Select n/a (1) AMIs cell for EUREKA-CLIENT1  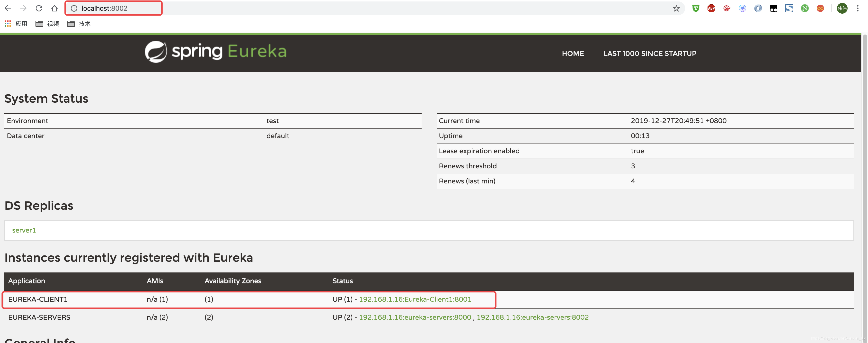click(157, 299)
